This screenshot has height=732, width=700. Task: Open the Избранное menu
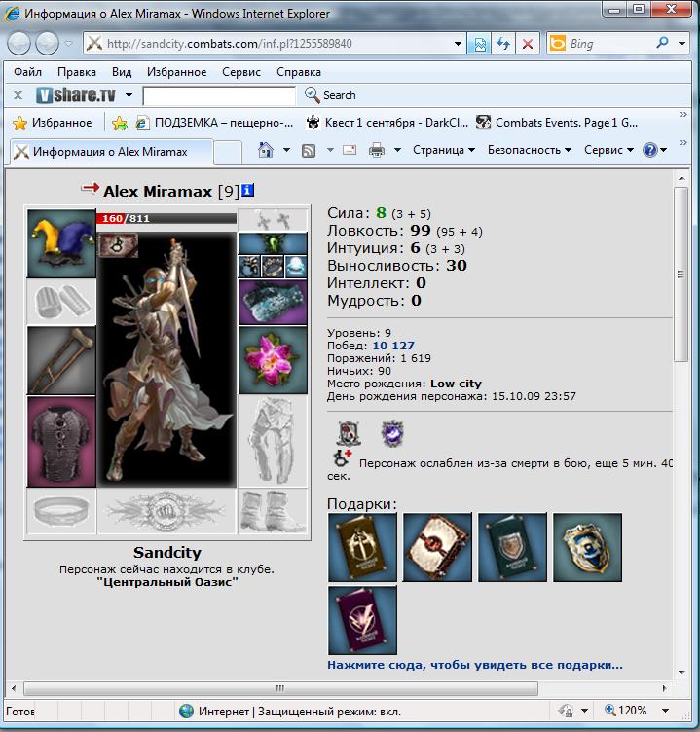coord(176,72)
